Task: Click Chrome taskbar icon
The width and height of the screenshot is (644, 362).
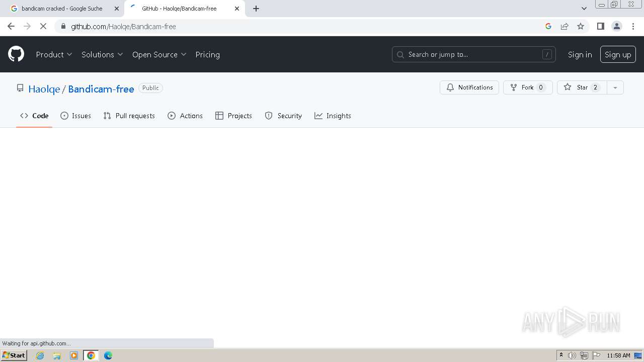Action: coord(91,355)
